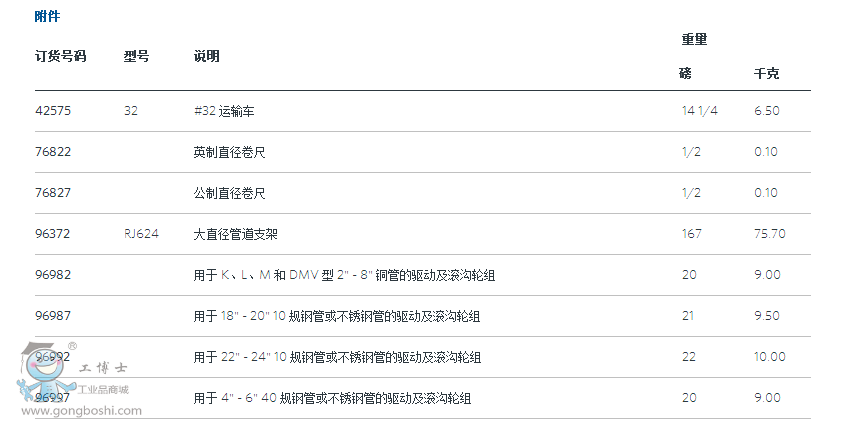Click the 说明 column header

pos(207,56)
